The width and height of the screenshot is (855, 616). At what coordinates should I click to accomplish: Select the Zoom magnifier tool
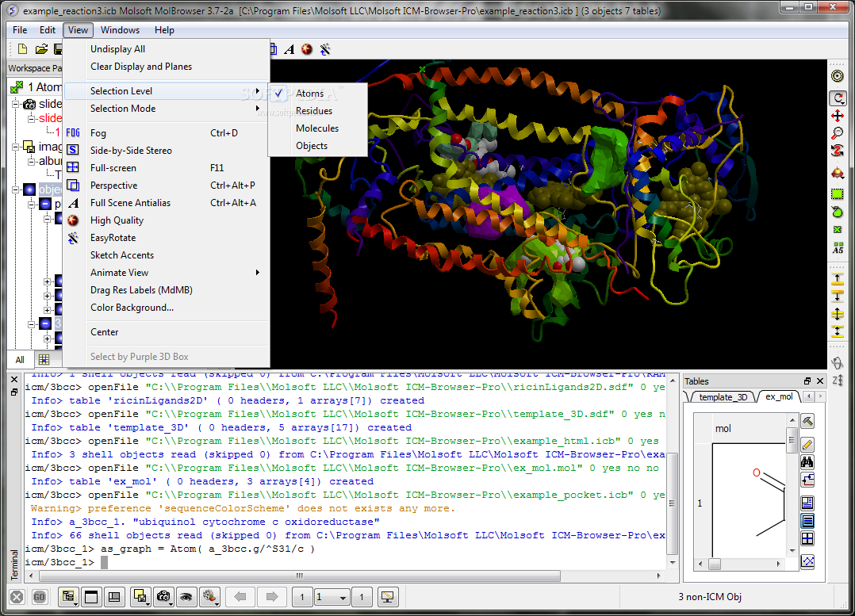click(837, 132)
